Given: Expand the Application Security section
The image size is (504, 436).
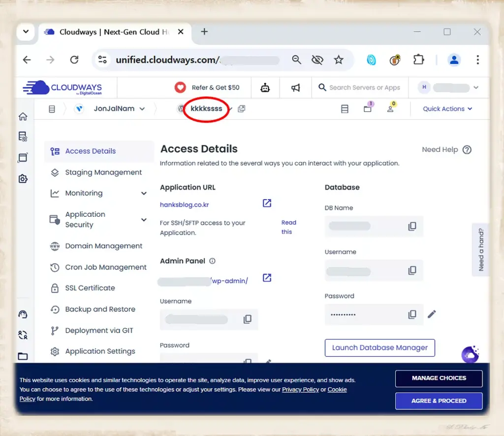Looking at the screenshot, I should coord(144,220).
